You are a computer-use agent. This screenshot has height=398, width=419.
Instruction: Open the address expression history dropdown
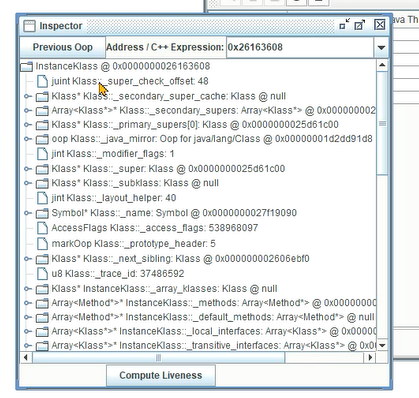click(x=381, y=47)
